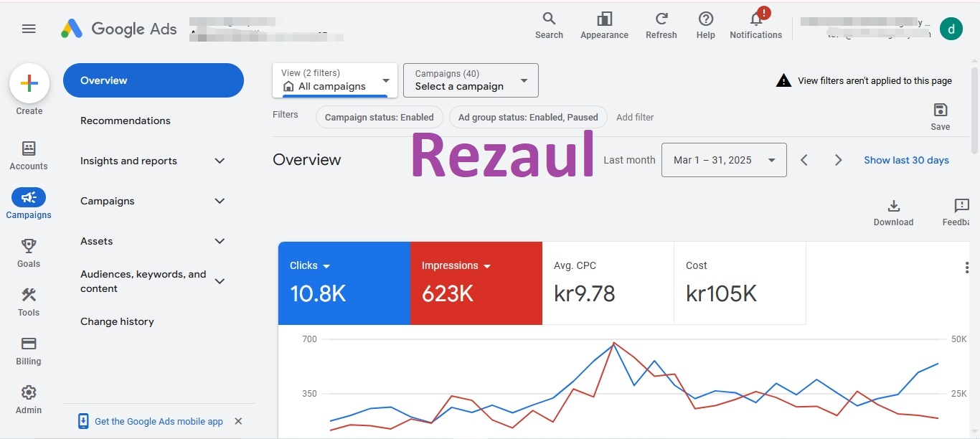Click the 'View filters aren't applied' message
Image resolution: width=980 pixels, height=439 pixels.
tap(875, 81)
